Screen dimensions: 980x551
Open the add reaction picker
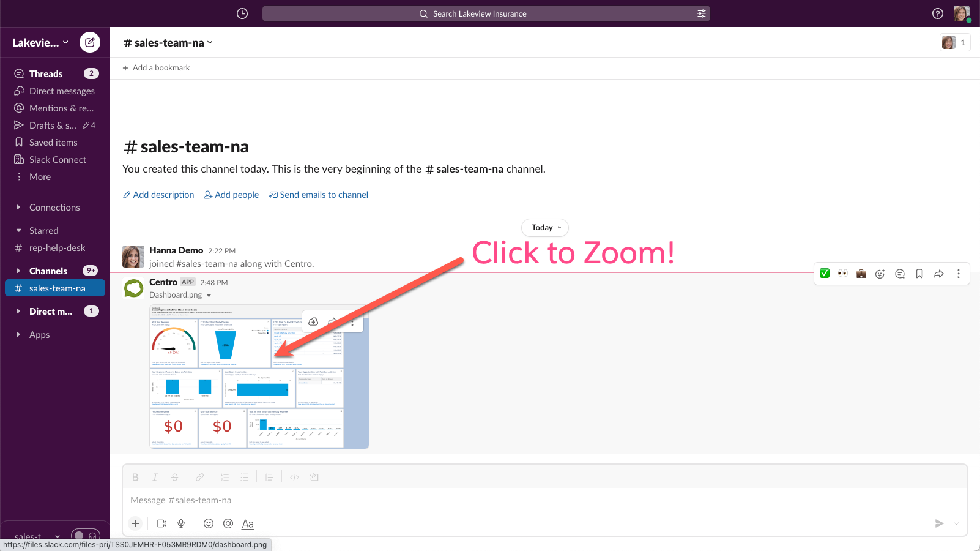tap(880, 274)
